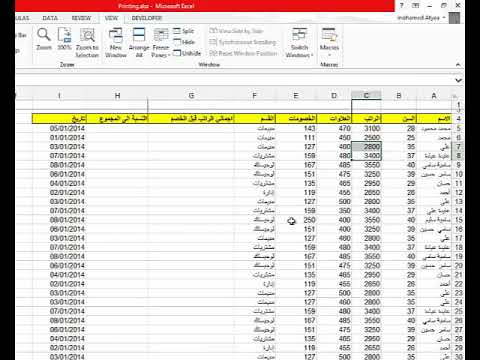480x360 pixels.
Task: Open the user account menu
Action: coord(421,18)
